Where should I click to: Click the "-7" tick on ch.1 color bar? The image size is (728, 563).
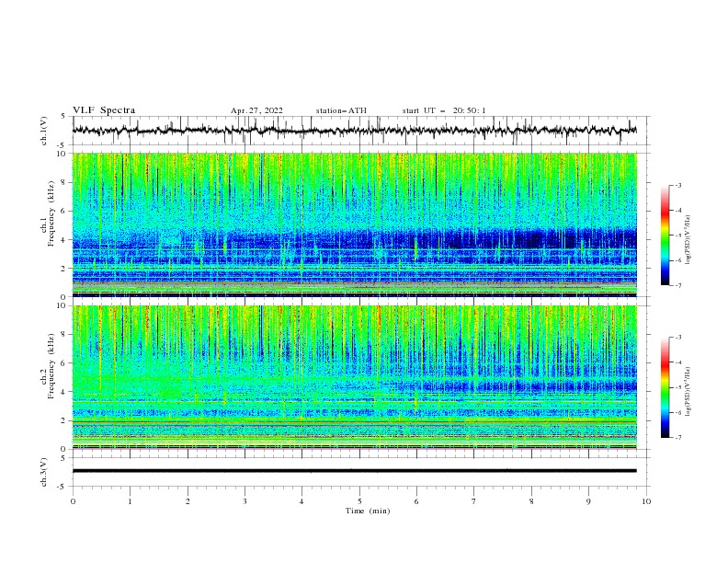tap(678, 285)
